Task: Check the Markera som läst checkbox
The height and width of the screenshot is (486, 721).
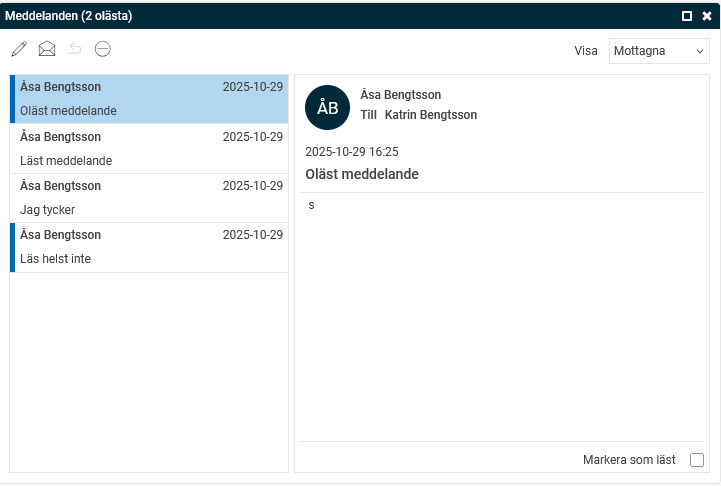Action: 697,460
